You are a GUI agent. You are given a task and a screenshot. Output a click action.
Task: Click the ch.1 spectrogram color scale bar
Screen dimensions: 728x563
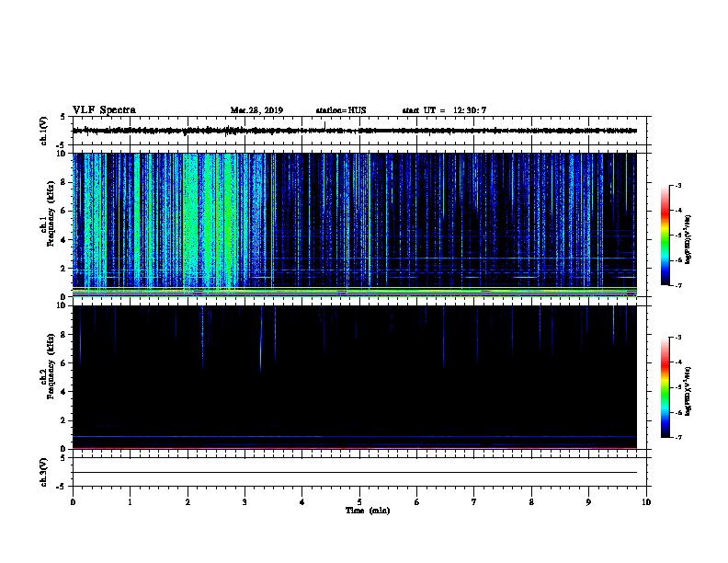click(665, 236)
